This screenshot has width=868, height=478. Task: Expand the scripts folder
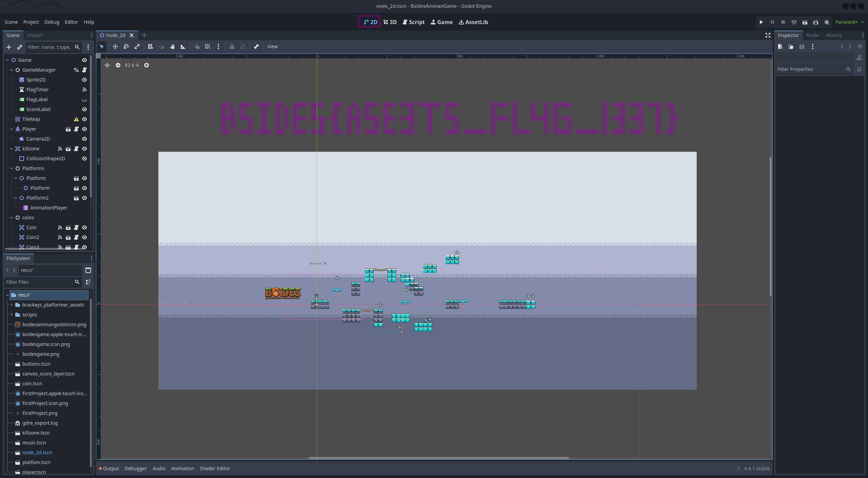(x=12, y=315)
